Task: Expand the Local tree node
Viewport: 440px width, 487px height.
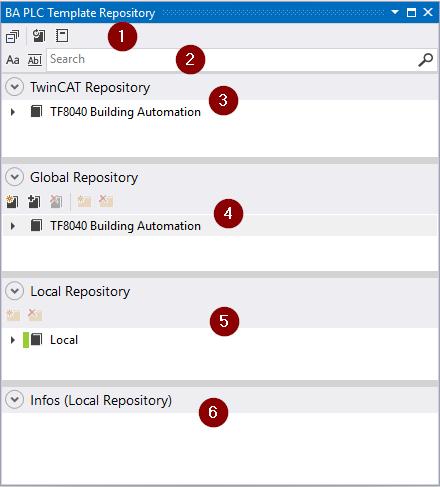Action: pos(13,340)
